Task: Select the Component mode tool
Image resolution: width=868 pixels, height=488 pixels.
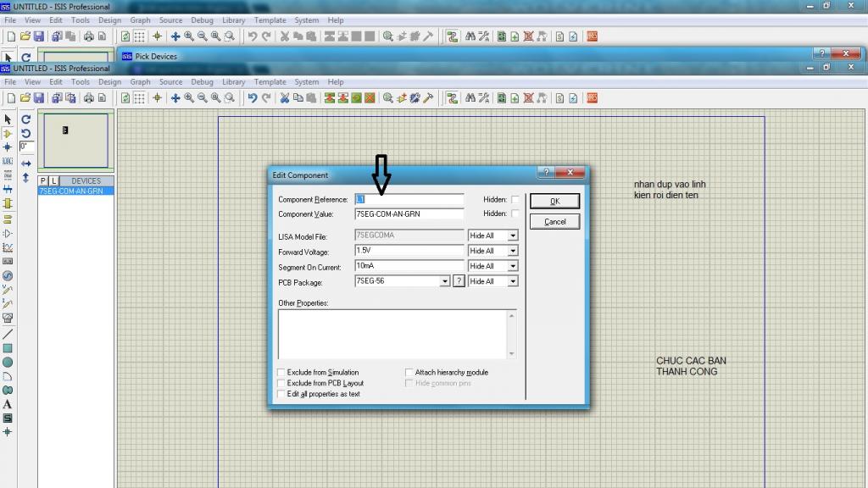Action: point(7,133)
